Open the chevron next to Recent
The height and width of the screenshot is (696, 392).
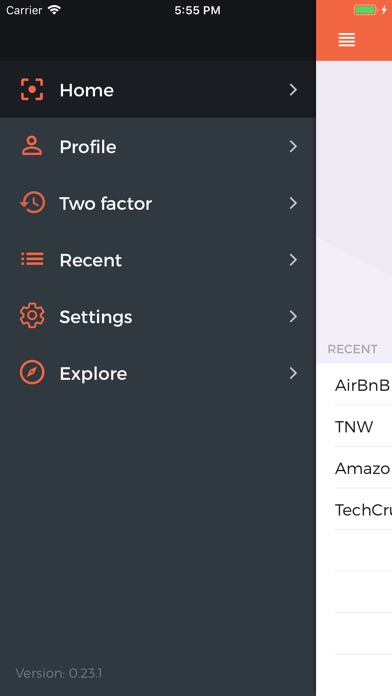(293, 260)
